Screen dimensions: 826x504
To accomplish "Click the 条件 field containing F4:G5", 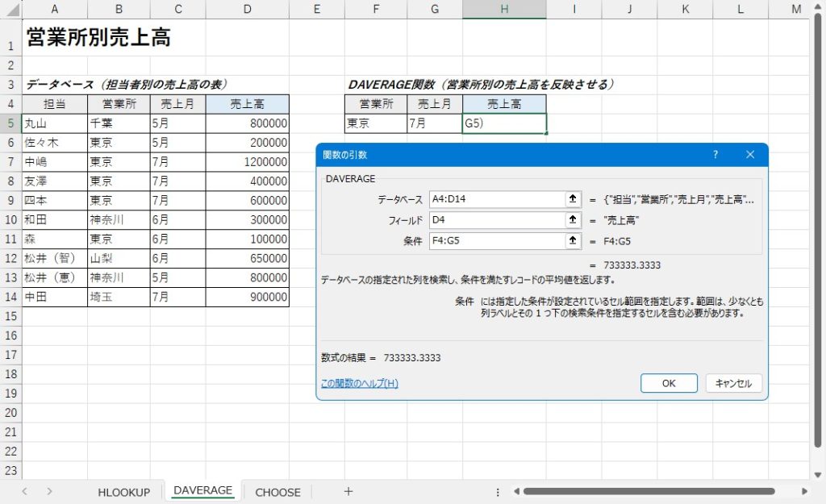I will [x=496, y=241].
